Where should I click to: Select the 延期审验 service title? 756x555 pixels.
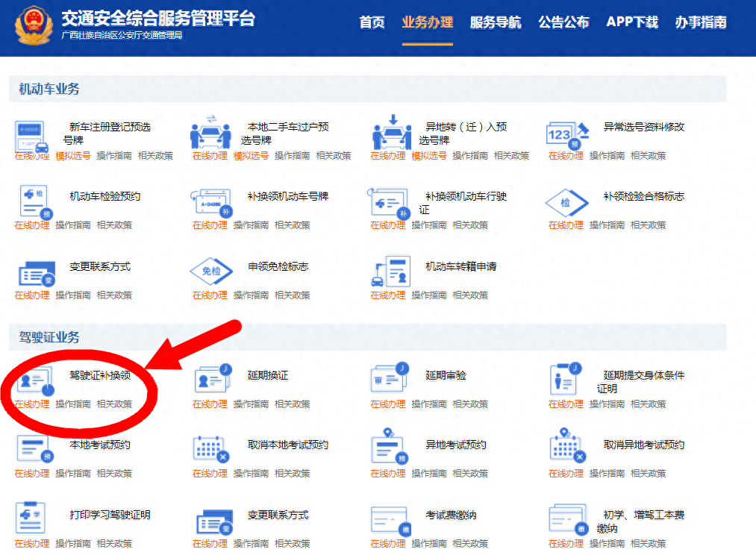[x=446, y=375]
